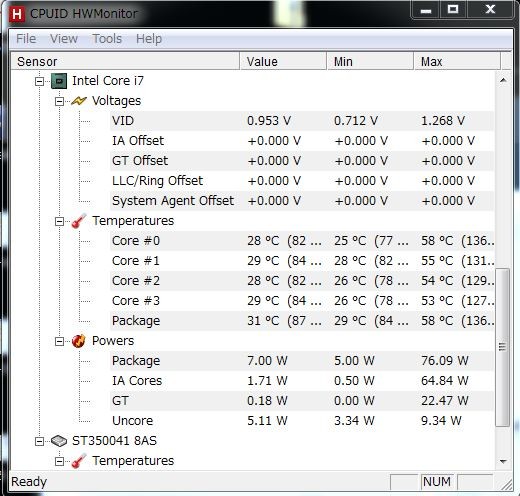Click the 9.34 W Uncore max value
Screen dimensions: 520x496
441,421
